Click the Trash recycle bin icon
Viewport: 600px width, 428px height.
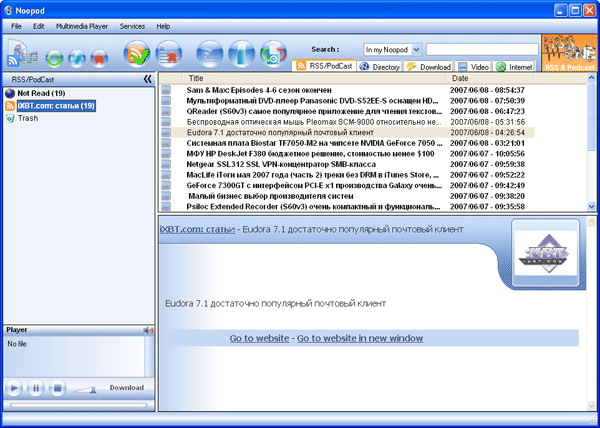pos(10,119)
